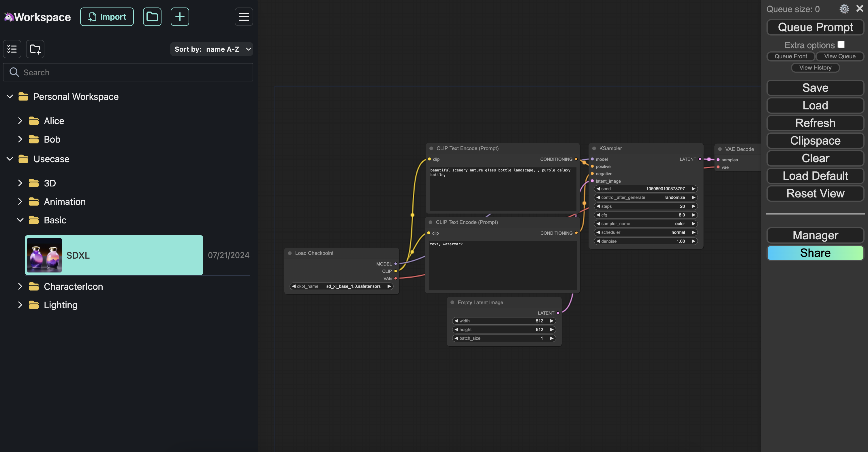Increase seed value with right arrow
The width and height of the screenshot is (868, 452).
pos(693,188)
